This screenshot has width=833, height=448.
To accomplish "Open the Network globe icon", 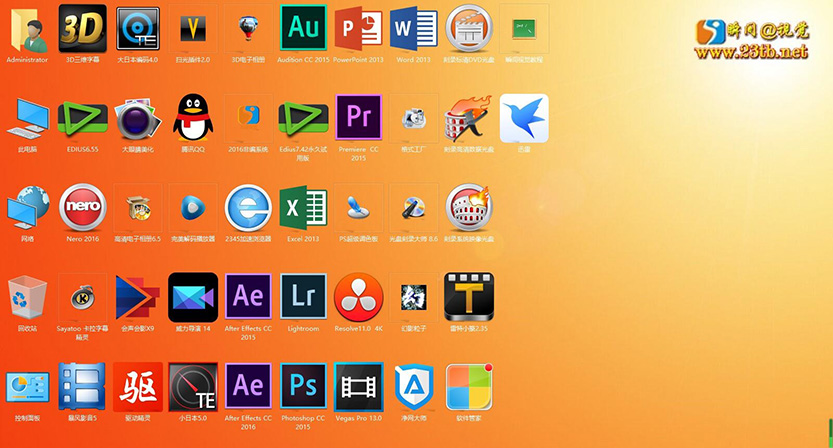I will (x=27, y=208).
